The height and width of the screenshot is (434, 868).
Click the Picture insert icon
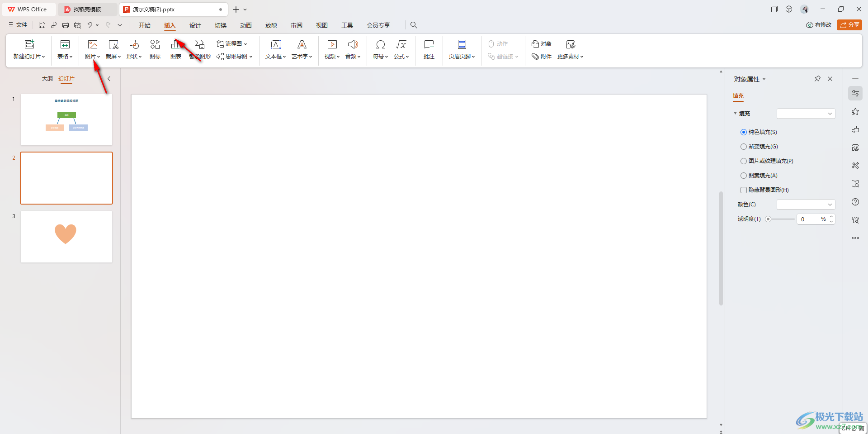[x=93, y=44]
